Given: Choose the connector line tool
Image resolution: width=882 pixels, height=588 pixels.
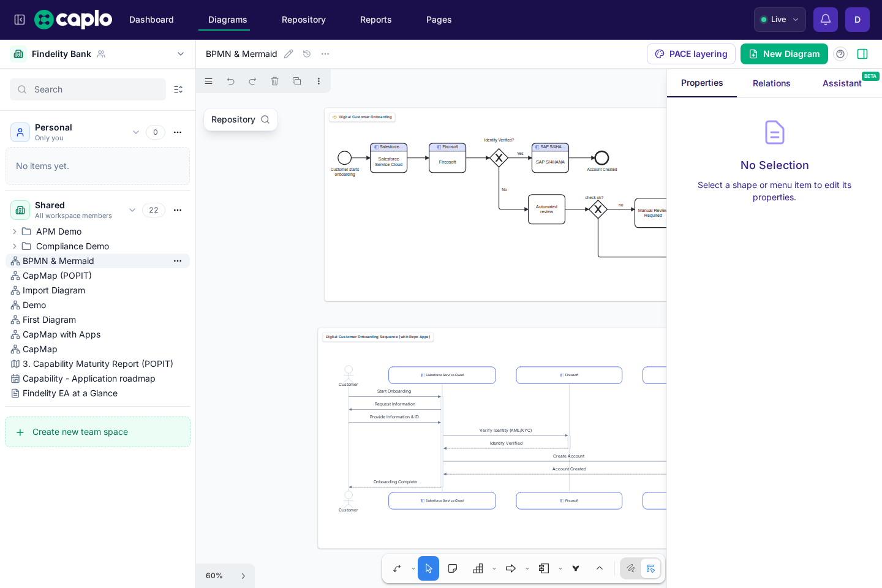Looking at the screenshot, I should tap(397, 568).
